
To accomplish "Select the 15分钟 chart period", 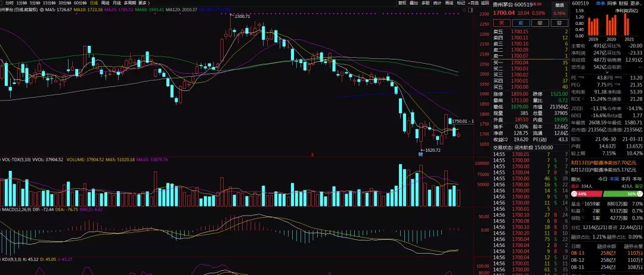I will [x=49, y=3].
